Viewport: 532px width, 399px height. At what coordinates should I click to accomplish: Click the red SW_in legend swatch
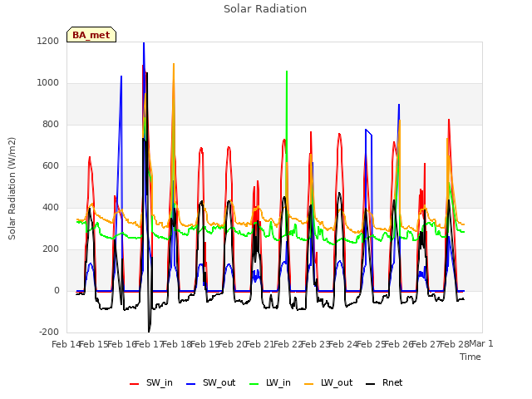click(135, 384)
